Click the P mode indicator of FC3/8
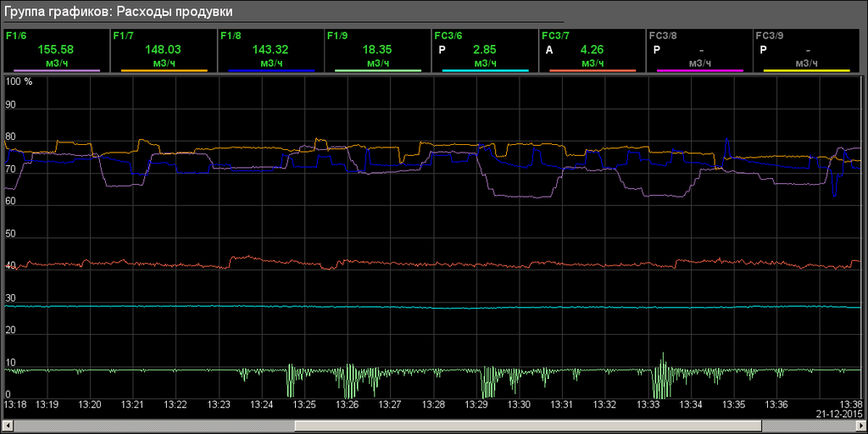Image resolution: width=868 pixels, height=434 pixels. coord(656,50)
